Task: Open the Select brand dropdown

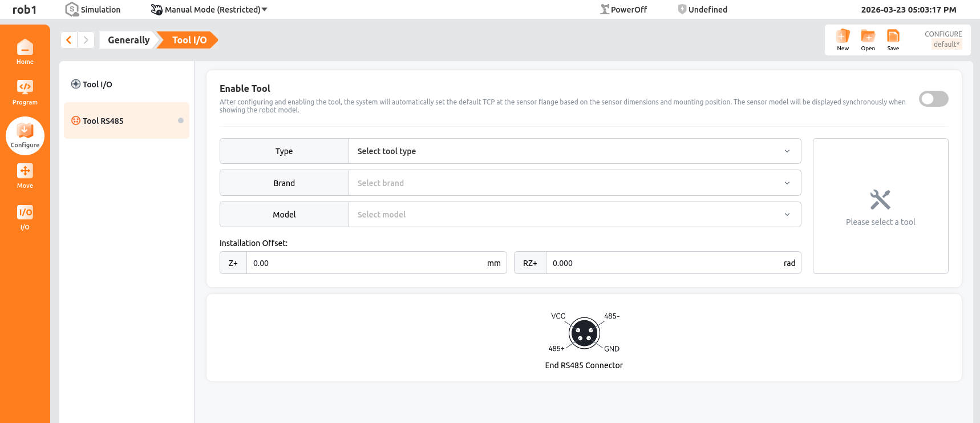Action: click(x=574, y=183)
